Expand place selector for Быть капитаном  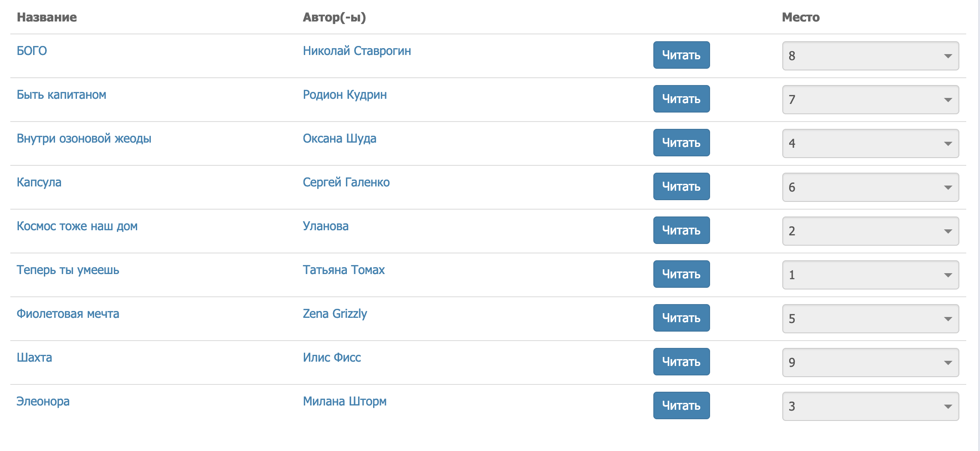pos(870,100)
